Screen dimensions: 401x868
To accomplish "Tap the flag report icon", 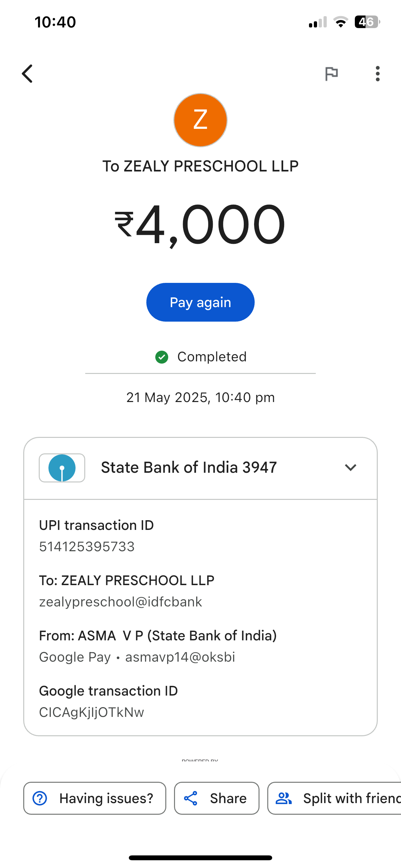I will pyautogui.click(x=331, y=73).
